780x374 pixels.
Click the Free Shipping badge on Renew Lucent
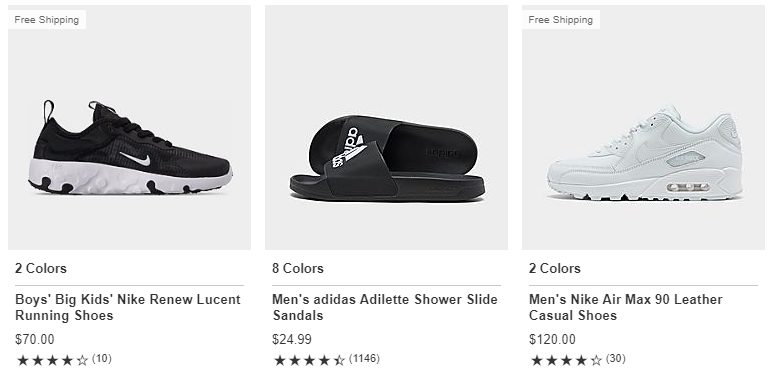coord(47,20)
